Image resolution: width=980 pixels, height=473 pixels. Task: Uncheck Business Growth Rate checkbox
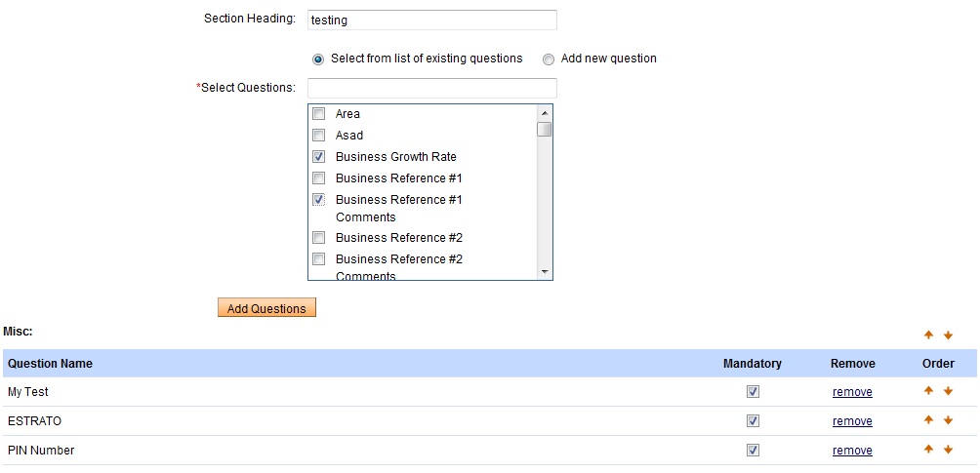[x=319, y=157]
